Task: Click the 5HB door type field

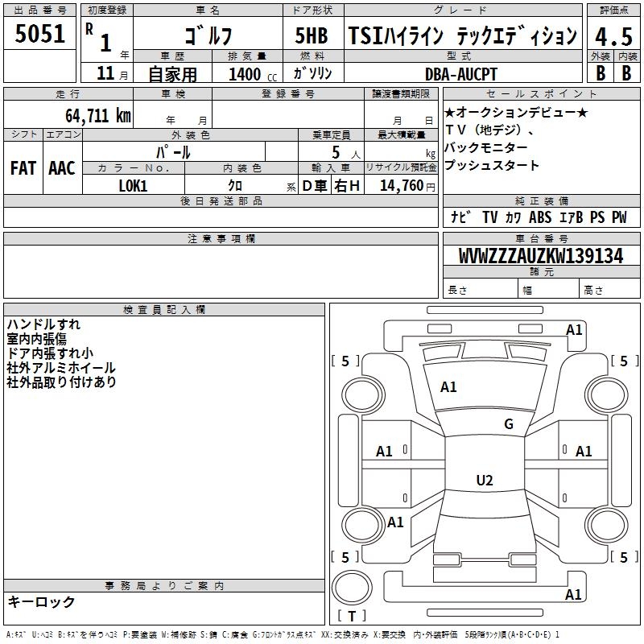Action: [312, 36]
